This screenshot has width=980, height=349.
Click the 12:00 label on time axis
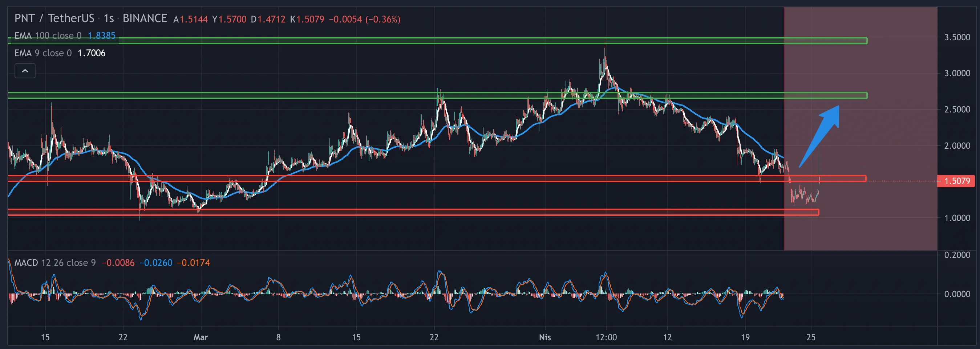(606, 337)
